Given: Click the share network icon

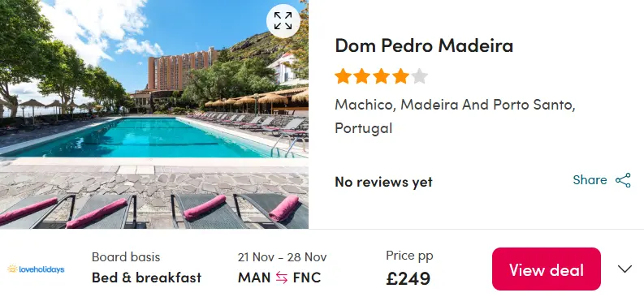Looking at the screenshot, I should [x=623, y=180].
